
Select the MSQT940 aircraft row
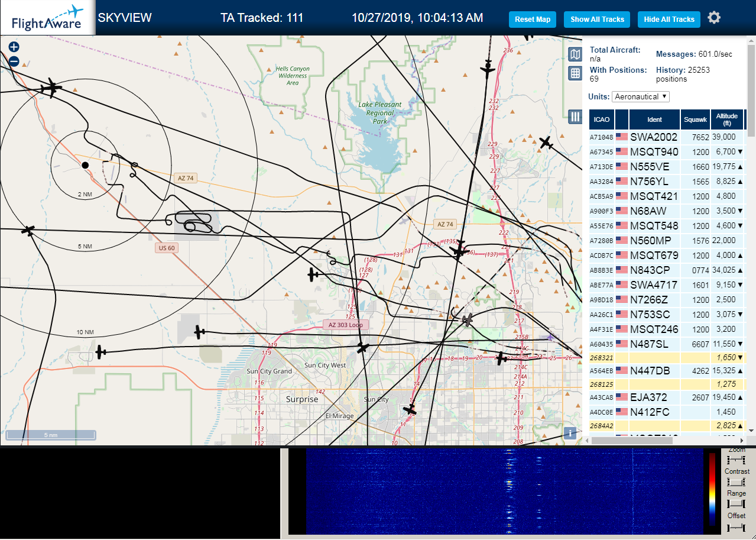[x=667, y=151]
